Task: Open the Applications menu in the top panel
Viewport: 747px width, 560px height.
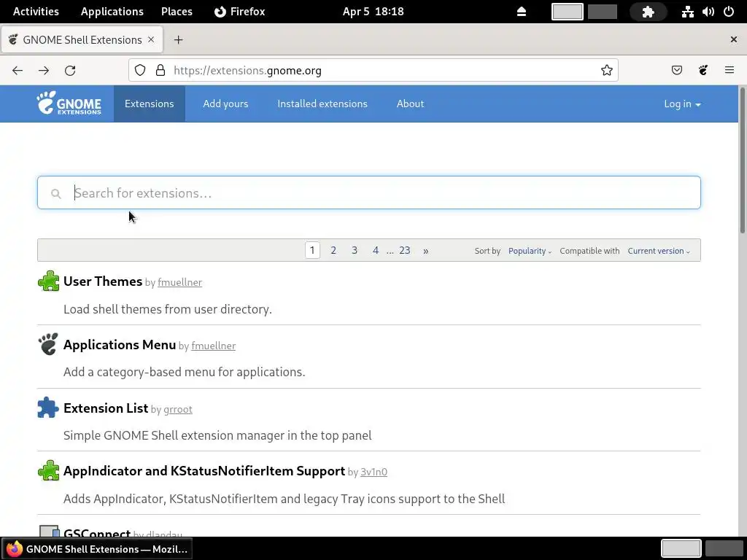Action: point(112,12)
